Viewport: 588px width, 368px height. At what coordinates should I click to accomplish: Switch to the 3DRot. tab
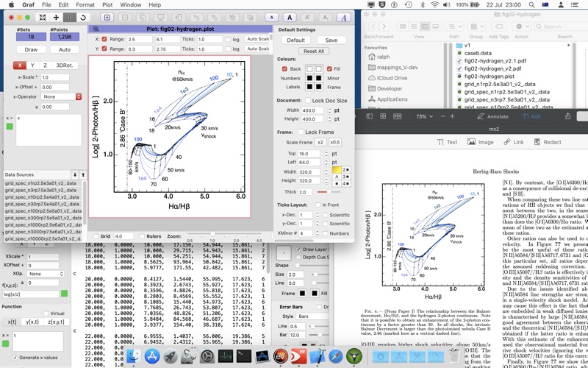(65, 66)
